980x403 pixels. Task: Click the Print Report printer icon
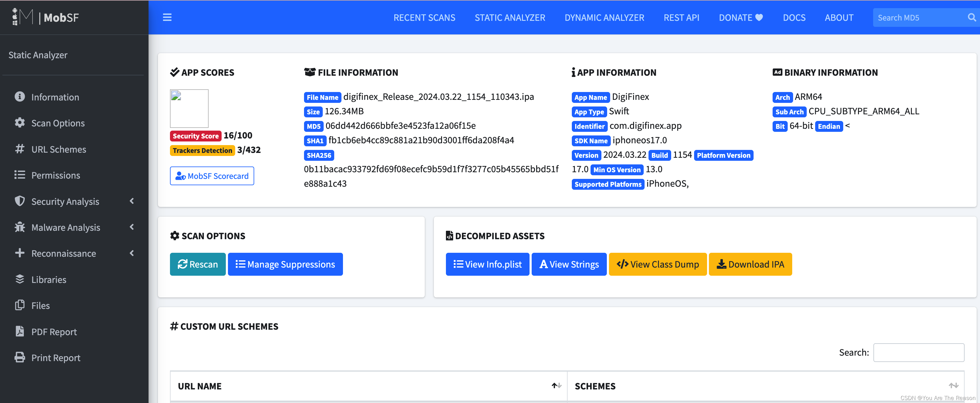20,357
